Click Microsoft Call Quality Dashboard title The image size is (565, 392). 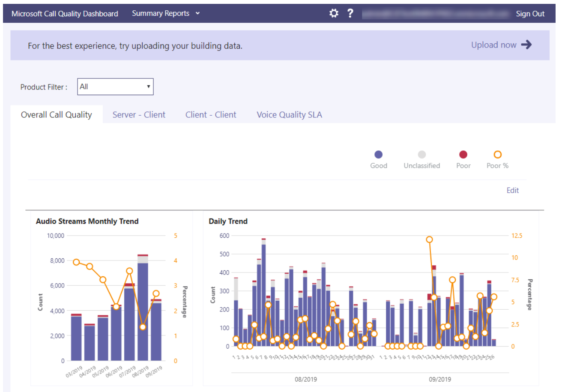[x=65, y=14]
